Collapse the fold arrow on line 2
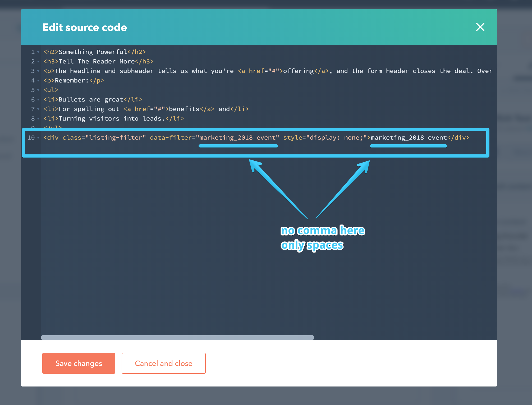 [x=38, y=62]
